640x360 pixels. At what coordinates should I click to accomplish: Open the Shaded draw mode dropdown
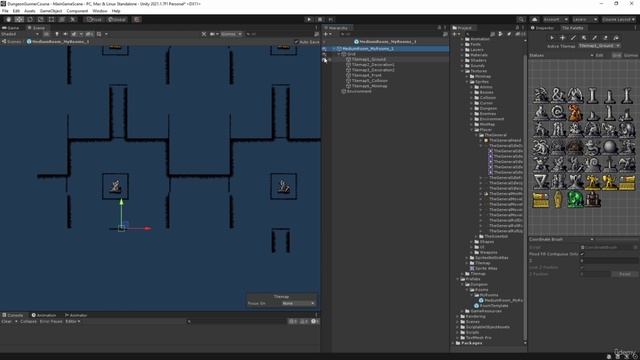coord(20,34)
